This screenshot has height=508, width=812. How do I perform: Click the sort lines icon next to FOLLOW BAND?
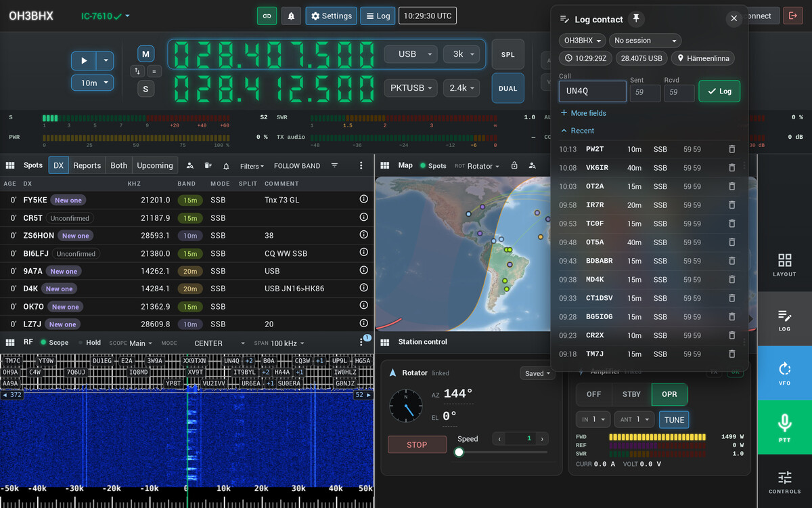coord(334,165)
